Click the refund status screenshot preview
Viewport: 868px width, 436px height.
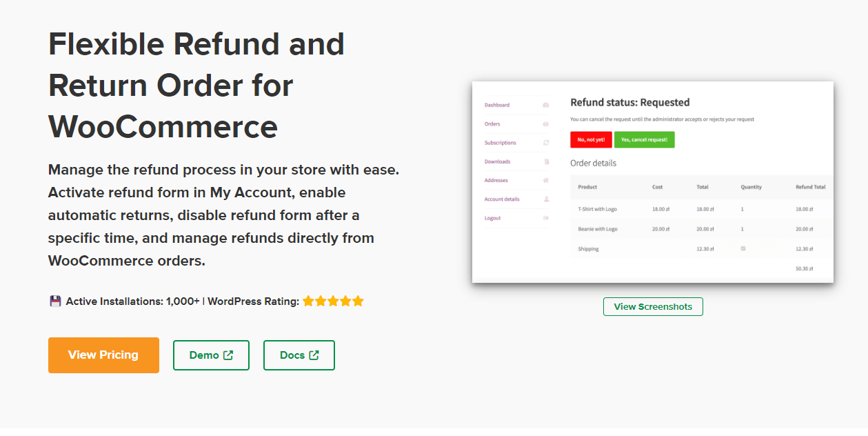[x=652, y=181]
